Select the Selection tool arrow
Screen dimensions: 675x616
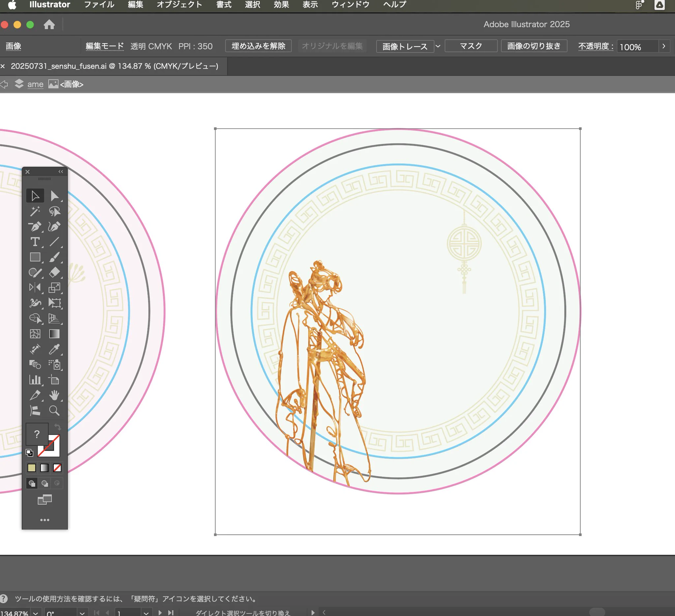coord(35,196)
